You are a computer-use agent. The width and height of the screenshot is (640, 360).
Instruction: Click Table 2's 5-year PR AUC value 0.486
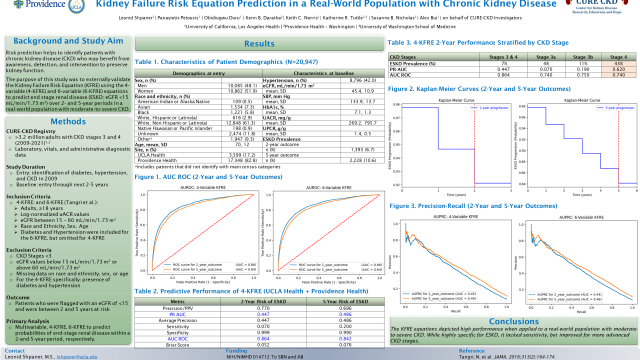pos(345,314)
